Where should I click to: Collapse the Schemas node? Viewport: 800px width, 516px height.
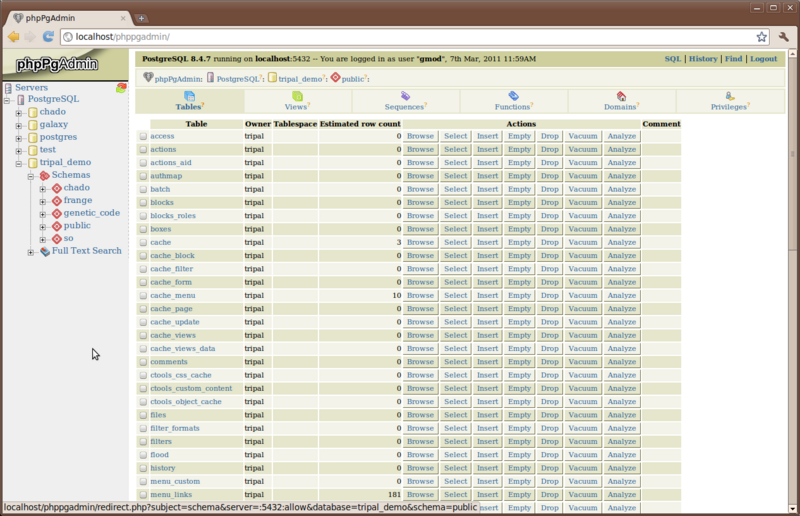[x=31, y=177]
